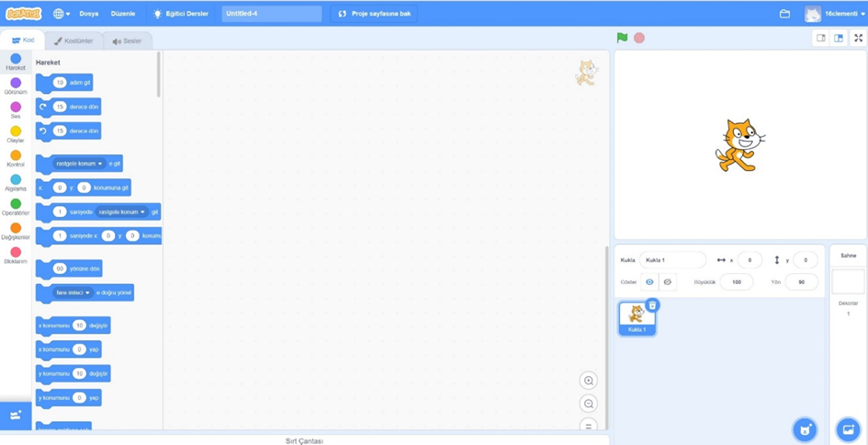Delete Kukla 1 using trash icon

point(652,305)
